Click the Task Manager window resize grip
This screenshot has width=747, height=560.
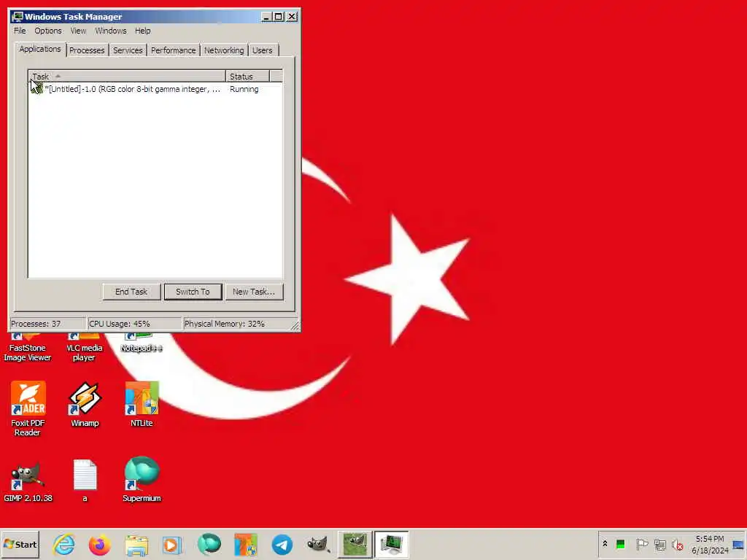click(x=295, y=326)
